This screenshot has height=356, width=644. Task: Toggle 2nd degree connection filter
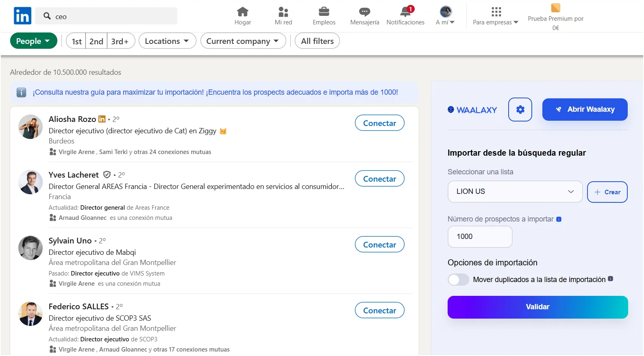pos(96,41)
